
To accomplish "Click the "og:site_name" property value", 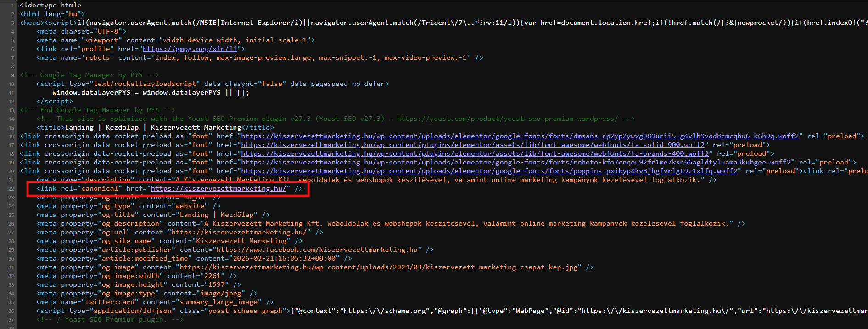I will pos(126,241).
